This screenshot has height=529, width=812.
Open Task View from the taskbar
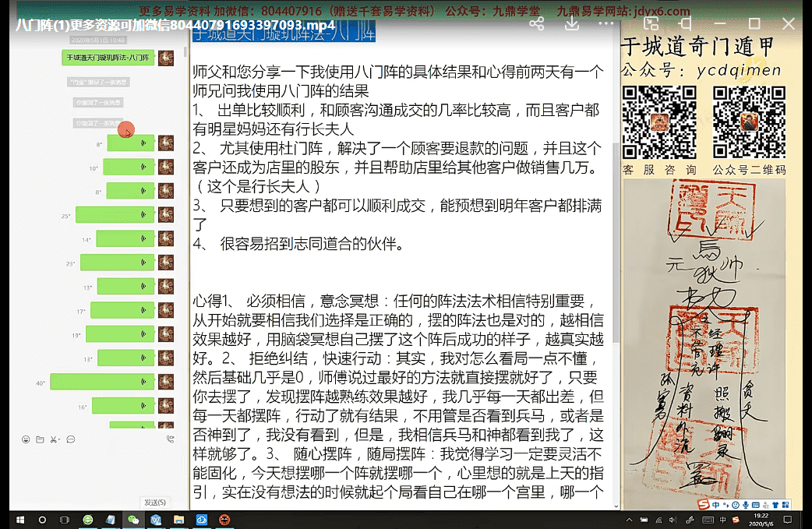(x=65, y=520)
